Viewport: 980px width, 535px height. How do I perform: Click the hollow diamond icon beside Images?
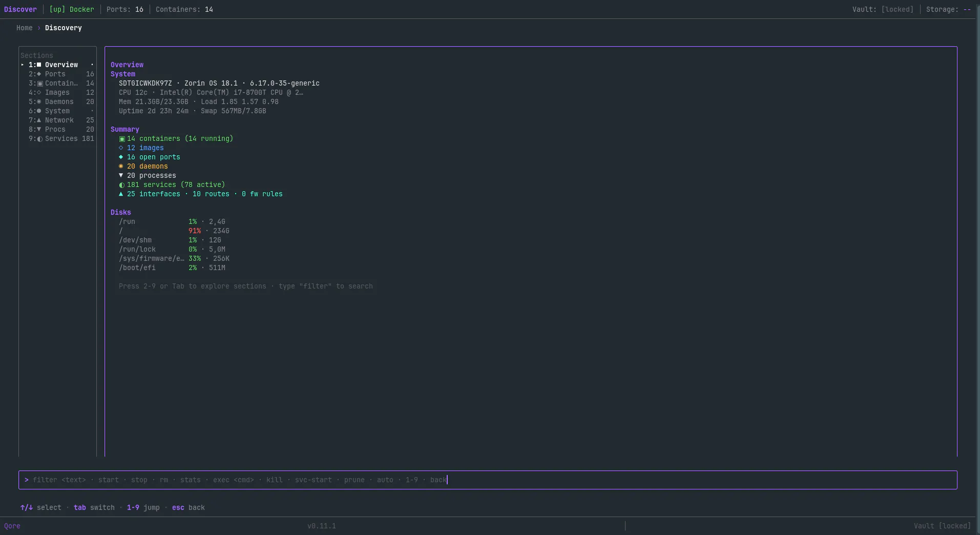[39, 92]
